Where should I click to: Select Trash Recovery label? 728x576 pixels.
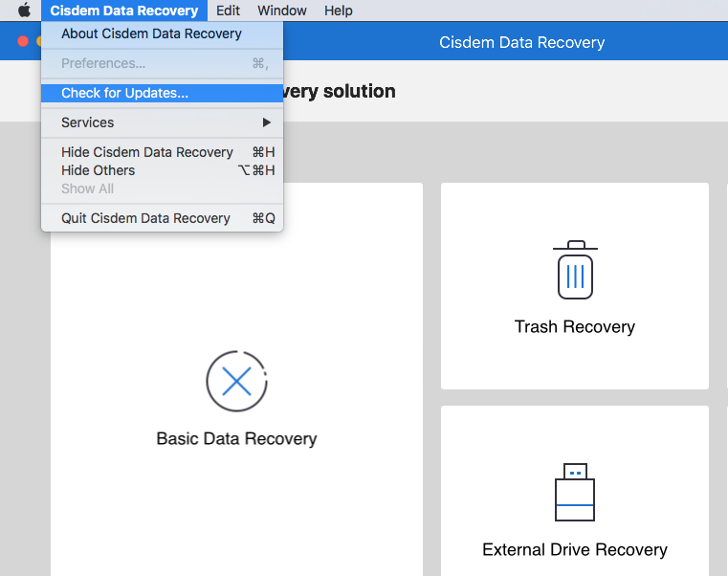(575, 327)
